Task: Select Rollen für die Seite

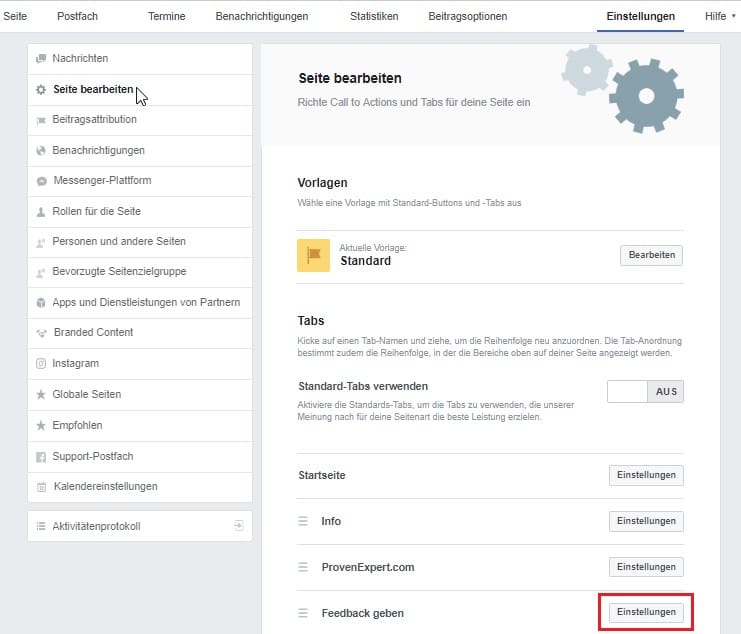Action: click(x=96, y=211)
